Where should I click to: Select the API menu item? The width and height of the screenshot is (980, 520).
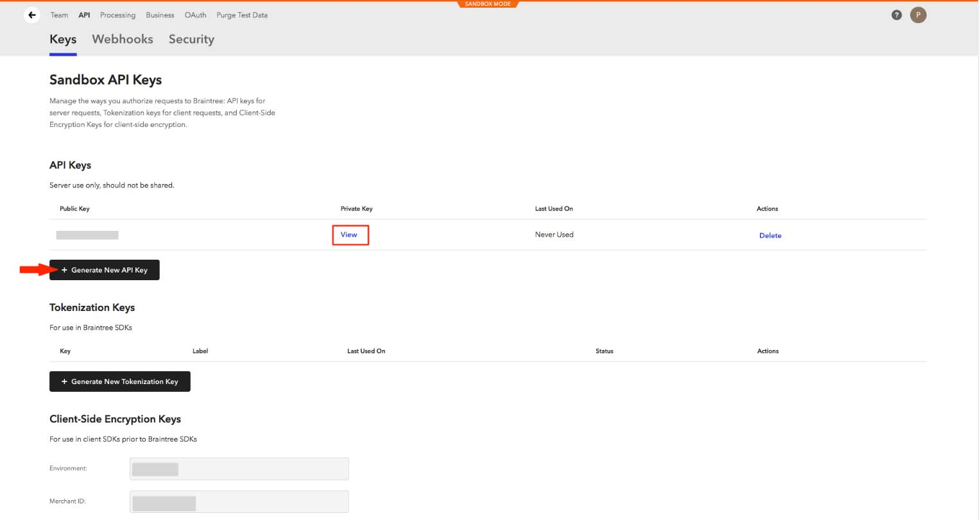(84, 15)
